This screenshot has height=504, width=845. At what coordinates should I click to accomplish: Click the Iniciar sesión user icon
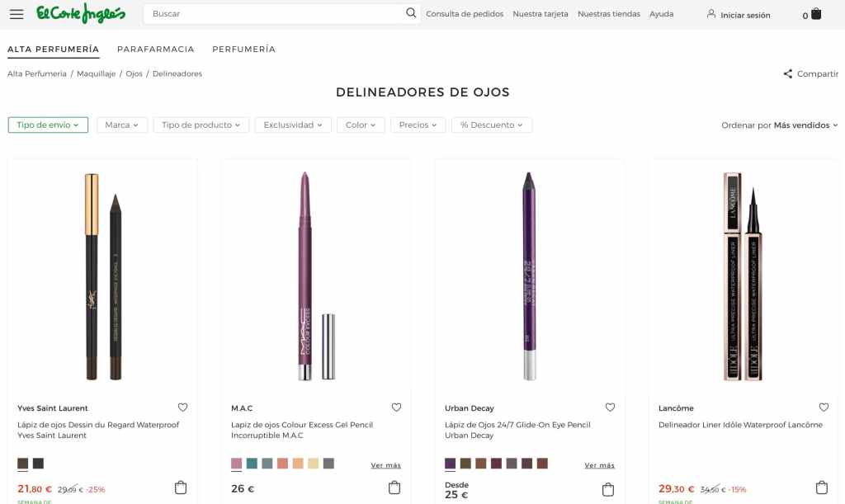[x=711, y=14]
